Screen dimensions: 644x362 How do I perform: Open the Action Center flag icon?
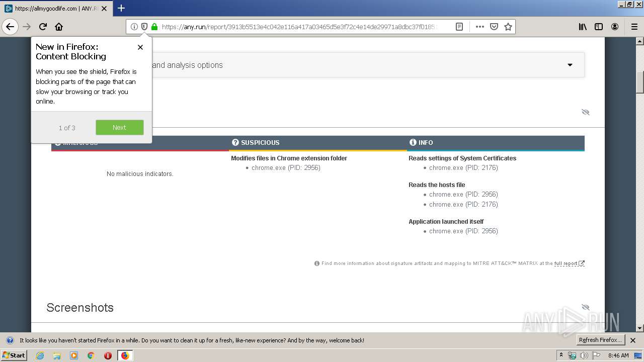(596, 355)
